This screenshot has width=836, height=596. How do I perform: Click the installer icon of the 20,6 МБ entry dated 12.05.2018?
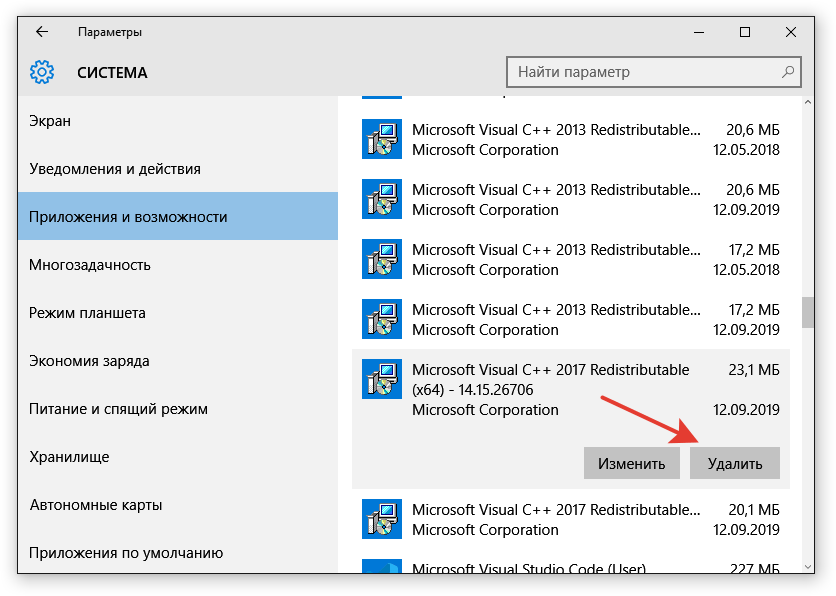[x=382, y=139]
